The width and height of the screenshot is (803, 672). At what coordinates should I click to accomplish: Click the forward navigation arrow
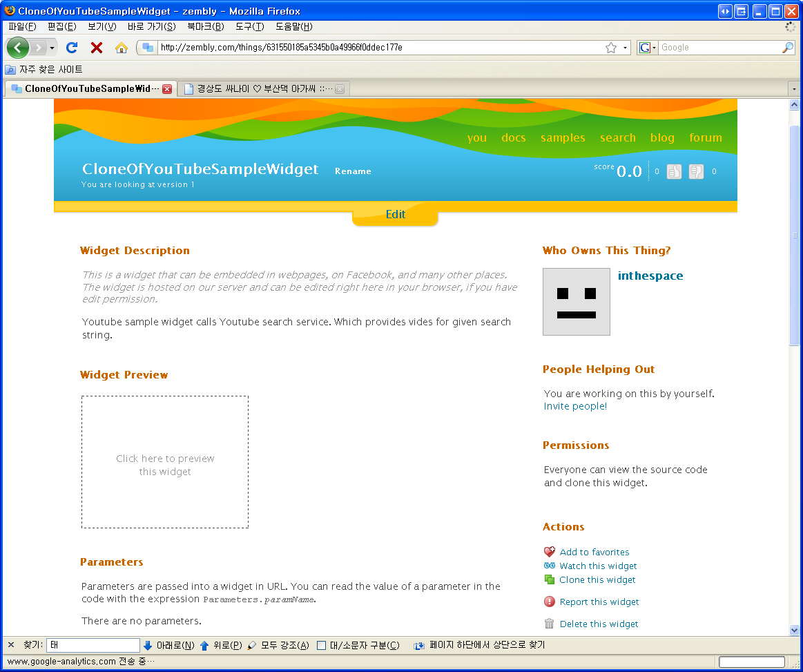(x=38, y=48)
